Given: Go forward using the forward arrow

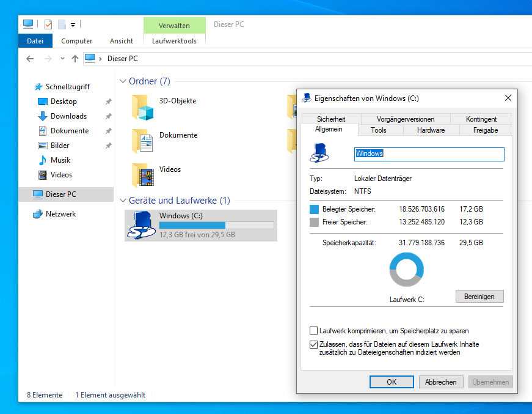Looking at the screenshot, I should point(48,59).
